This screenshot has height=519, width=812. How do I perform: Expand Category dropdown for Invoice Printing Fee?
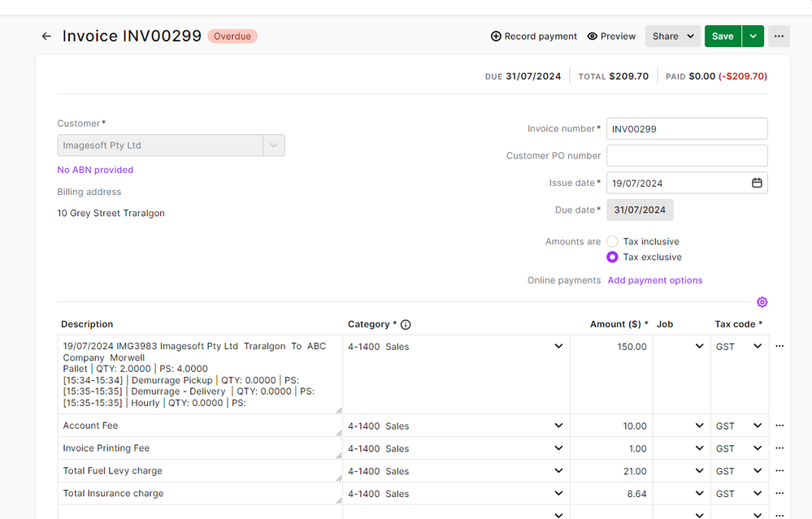pyautogui.click(x=558, y=448)
